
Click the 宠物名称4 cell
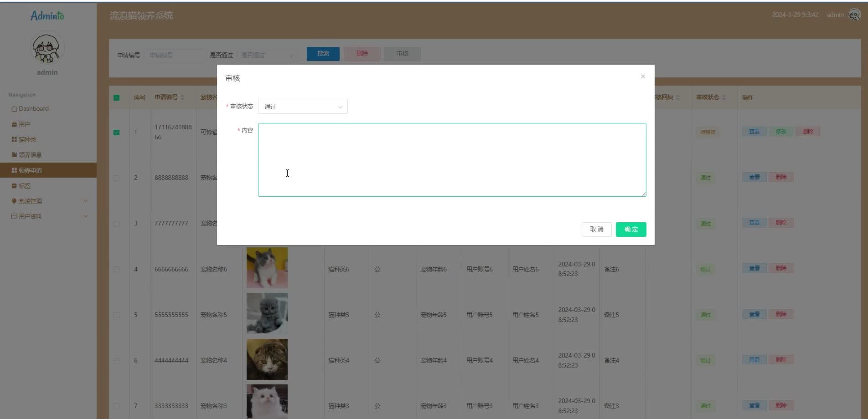(214, 360)
